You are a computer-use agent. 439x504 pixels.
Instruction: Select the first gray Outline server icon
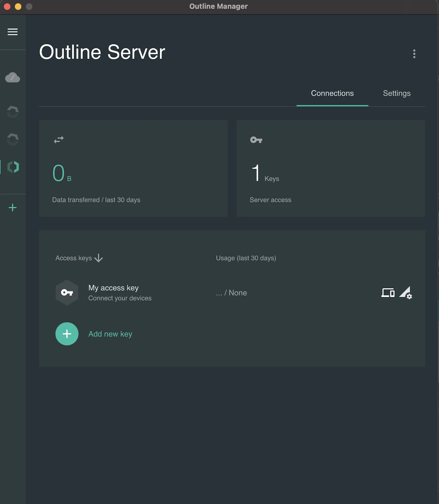tap(13, 112)
